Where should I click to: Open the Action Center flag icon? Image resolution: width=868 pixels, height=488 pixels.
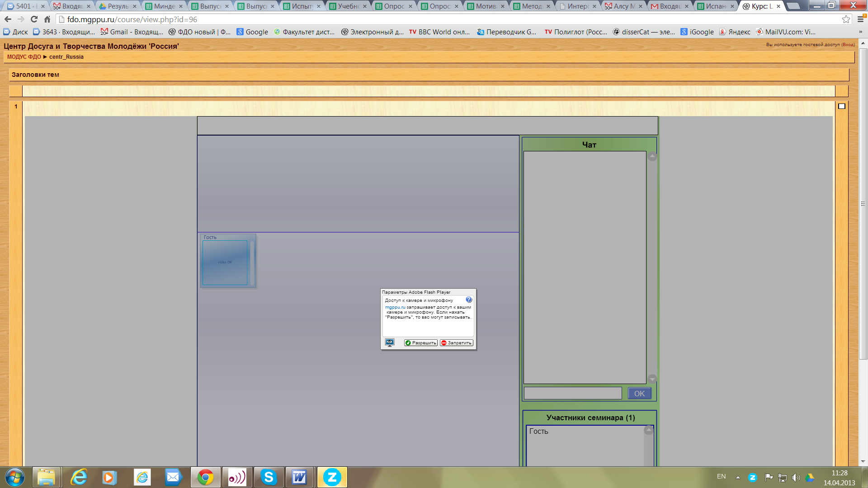click(769, 477)
